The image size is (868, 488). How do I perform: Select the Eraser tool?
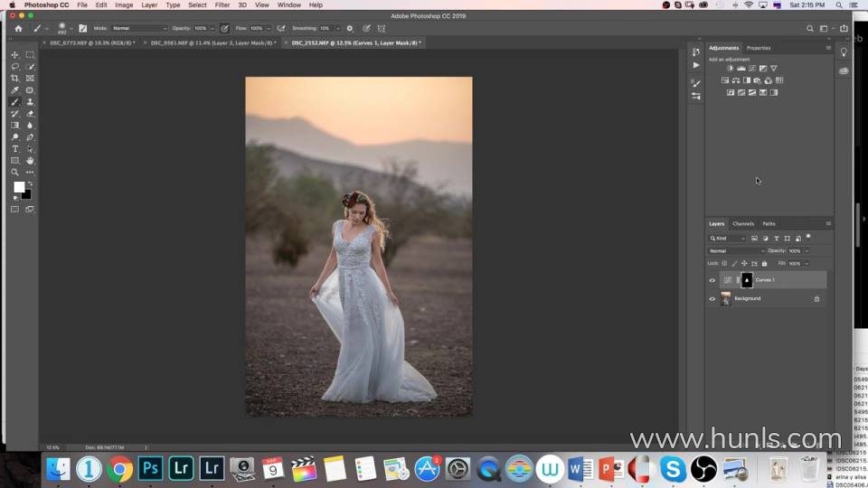(x=30, y=114)
